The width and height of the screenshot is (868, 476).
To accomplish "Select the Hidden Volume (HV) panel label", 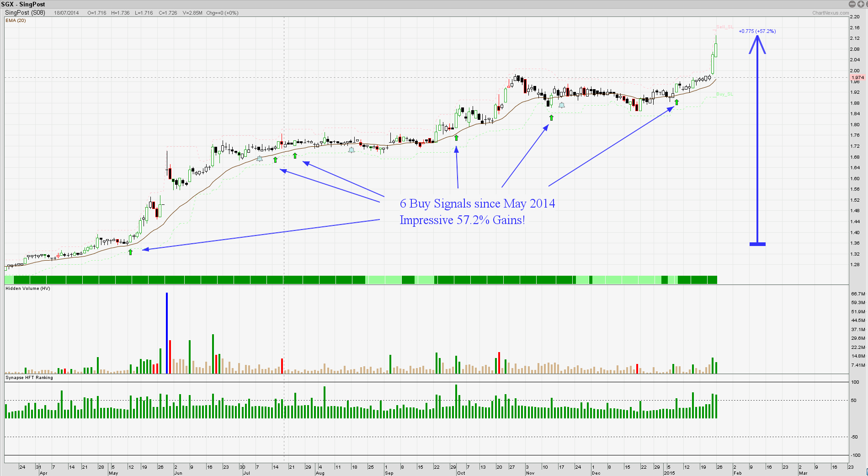I will [27, 289].
